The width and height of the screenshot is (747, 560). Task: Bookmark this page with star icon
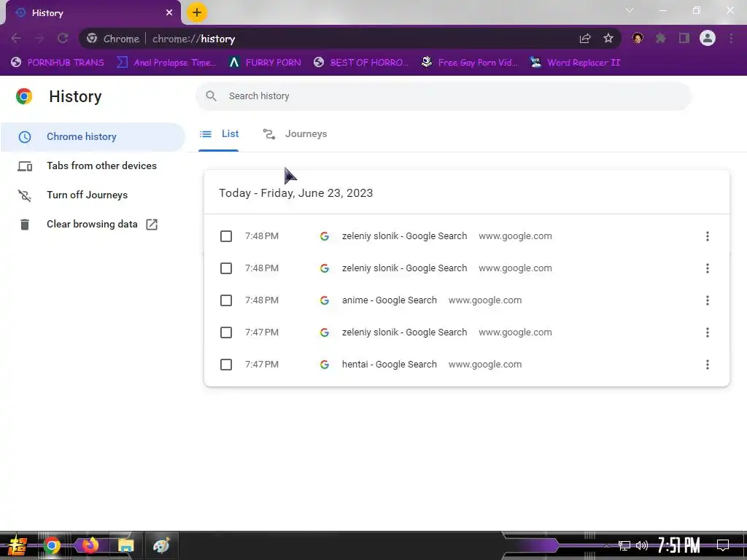pos(608,39)
